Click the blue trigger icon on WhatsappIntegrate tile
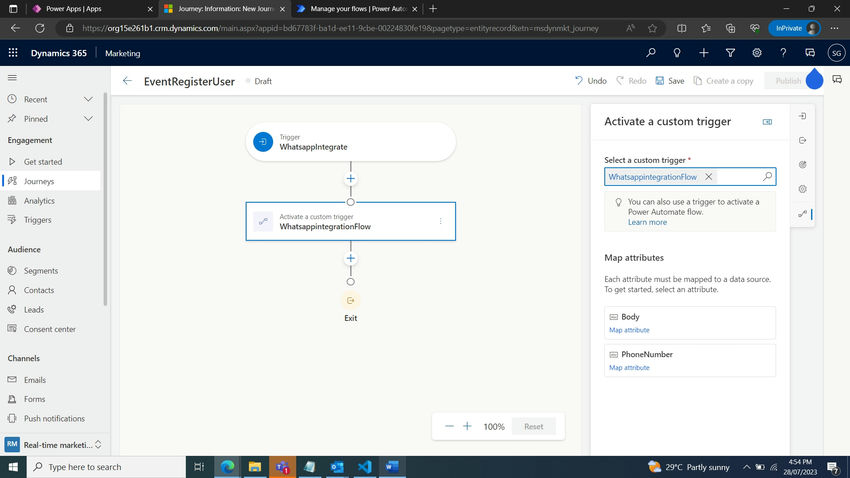The height and width of the screenshot is (478, 850). [263, 142]
